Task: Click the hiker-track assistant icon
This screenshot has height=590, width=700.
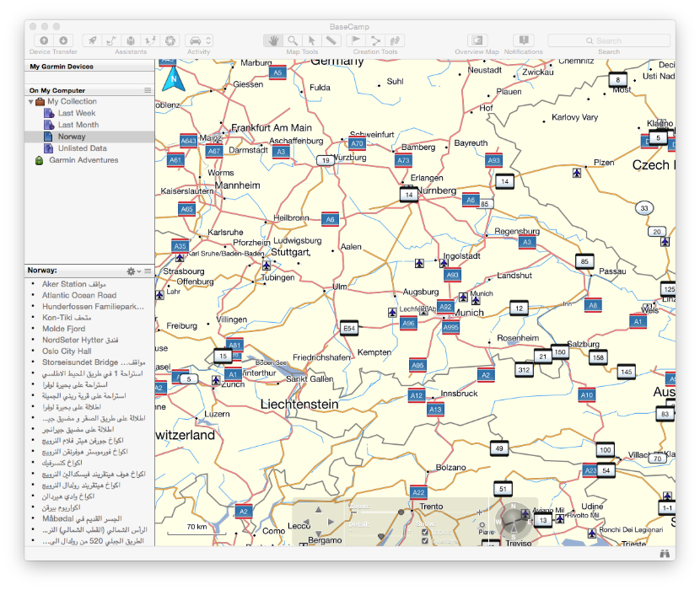Action: point(150,40)
